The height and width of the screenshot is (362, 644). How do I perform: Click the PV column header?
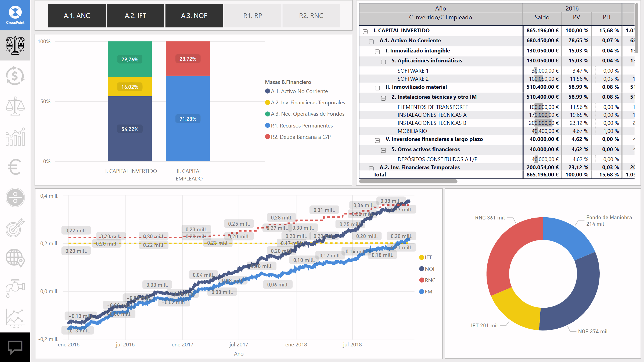pyautogui.click(x=576, y=17)
